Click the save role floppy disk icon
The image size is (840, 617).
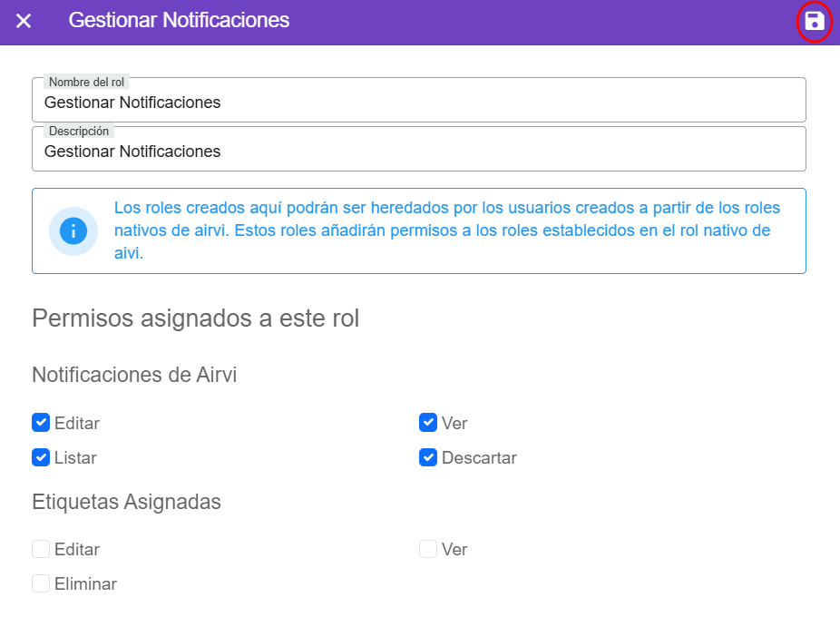[814, 22]
